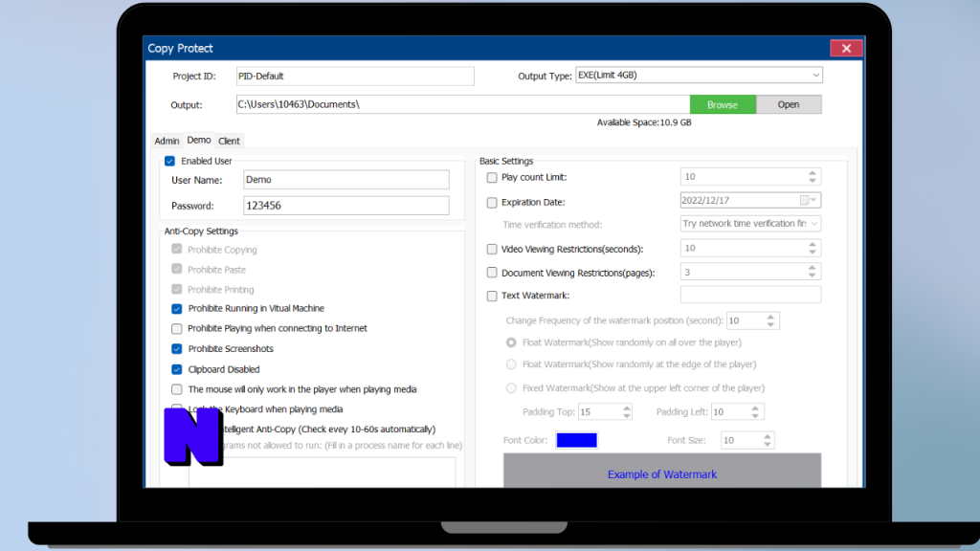Toggle the Prohibite Screenshots checkbox
The image size is (980, 551).
pos(177,348)
